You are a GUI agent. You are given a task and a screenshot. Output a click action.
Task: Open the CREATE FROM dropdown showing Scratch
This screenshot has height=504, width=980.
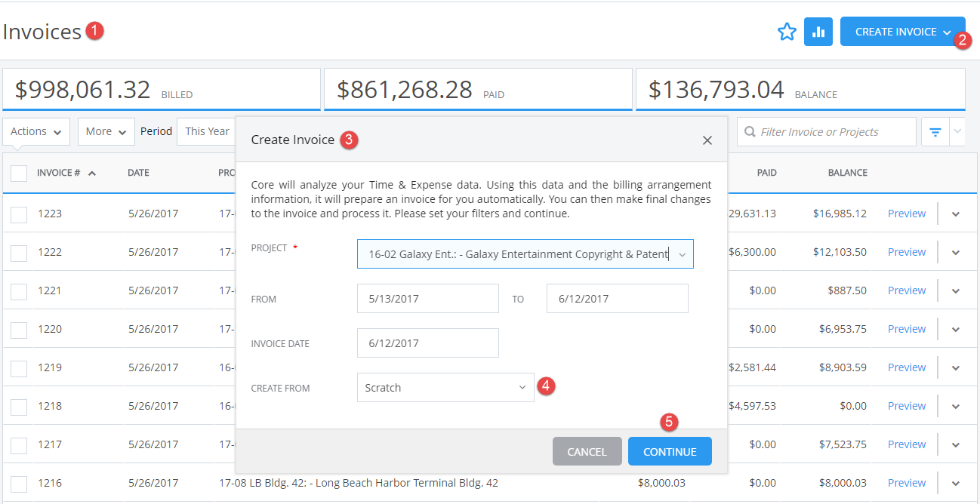pos(522,386)
